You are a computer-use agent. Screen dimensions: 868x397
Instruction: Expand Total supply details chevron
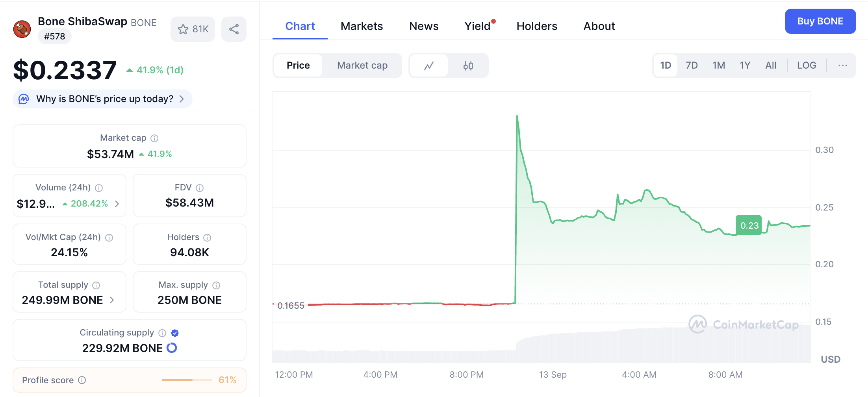coord(112,300)
